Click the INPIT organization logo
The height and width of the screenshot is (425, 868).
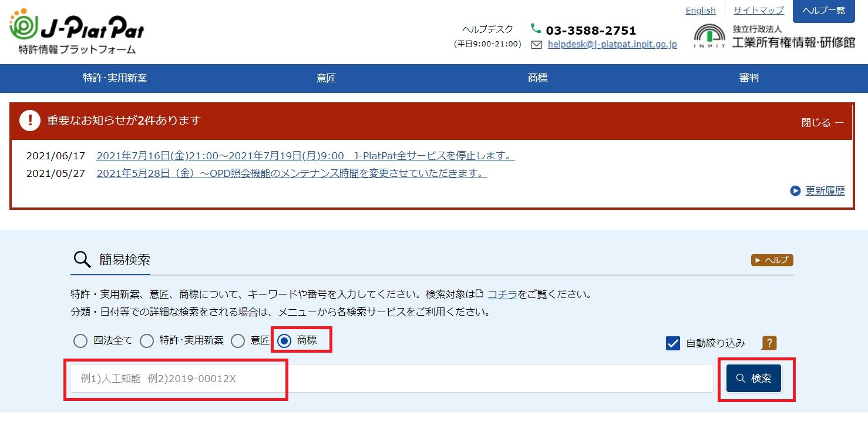click(x=709, y=35)
